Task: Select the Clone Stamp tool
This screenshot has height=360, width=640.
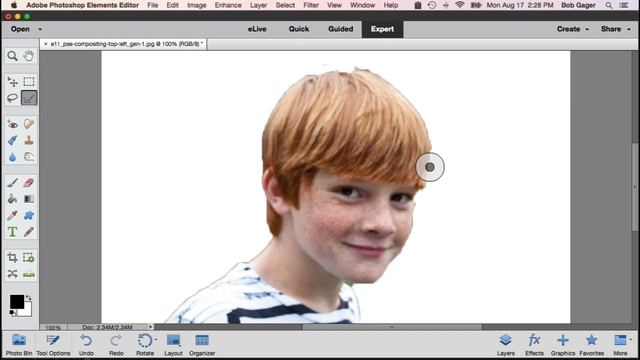Action: coord(29,140)
